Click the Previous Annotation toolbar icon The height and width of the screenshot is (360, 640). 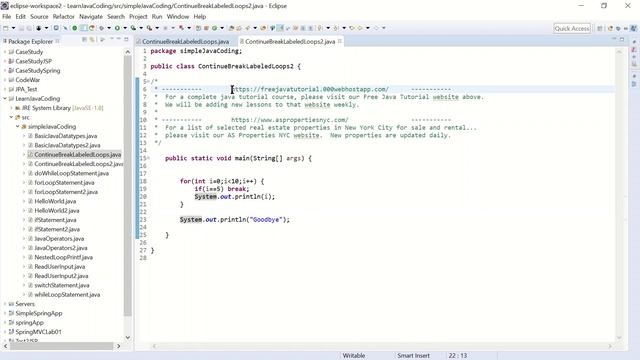tap(336, 28)
